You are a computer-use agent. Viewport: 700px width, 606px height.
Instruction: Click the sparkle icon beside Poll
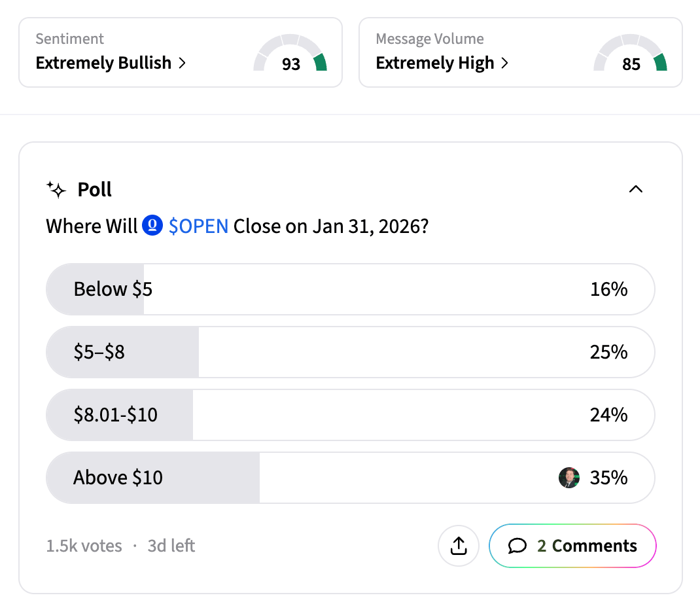coord(57,190)
